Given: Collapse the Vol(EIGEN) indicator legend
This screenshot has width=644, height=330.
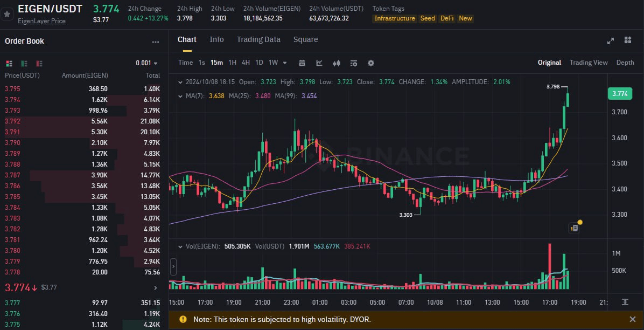Looking at the screenshot, I should (180, 246).
